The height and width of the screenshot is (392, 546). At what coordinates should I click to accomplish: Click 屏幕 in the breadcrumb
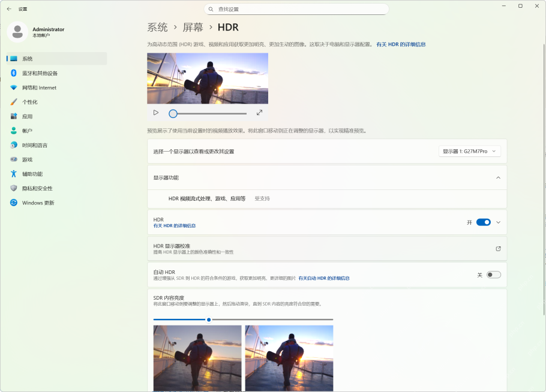[x=193, y=27]
